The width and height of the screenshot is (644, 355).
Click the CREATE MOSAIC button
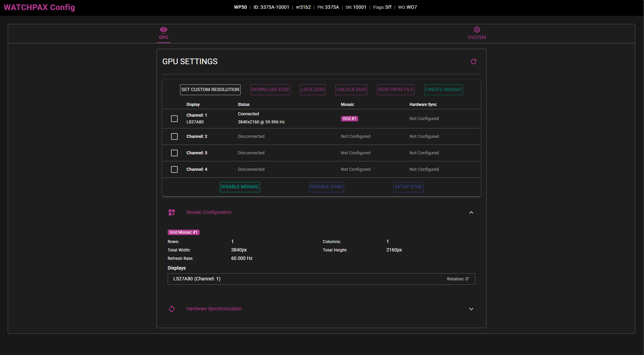tap(443, 89)
